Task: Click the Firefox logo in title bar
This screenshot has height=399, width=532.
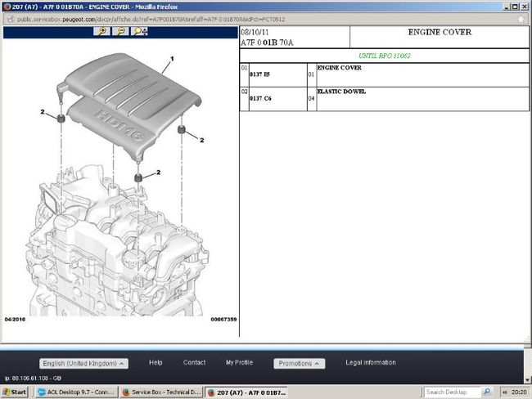Action: pyautogui.click(x=6, y=7)
